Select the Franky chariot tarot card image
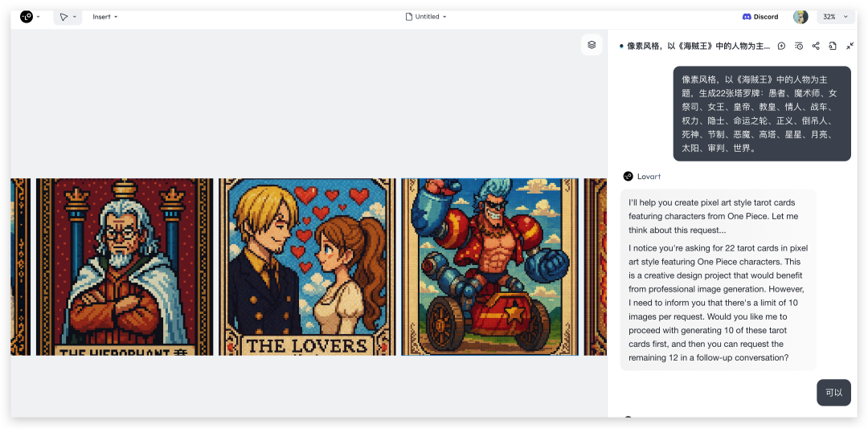Screen dimensions: 868x428 pos(490,267)
